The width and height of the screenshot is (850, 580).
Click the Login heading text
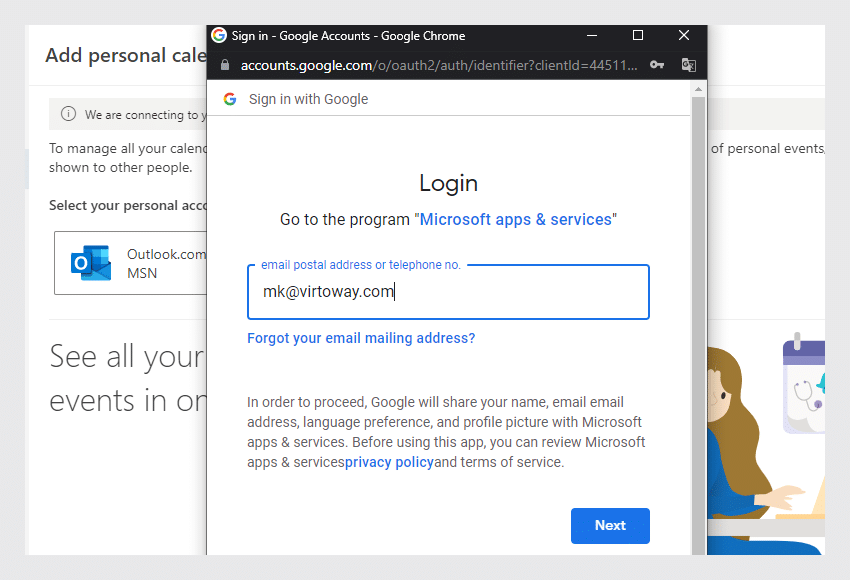point(448,183)
